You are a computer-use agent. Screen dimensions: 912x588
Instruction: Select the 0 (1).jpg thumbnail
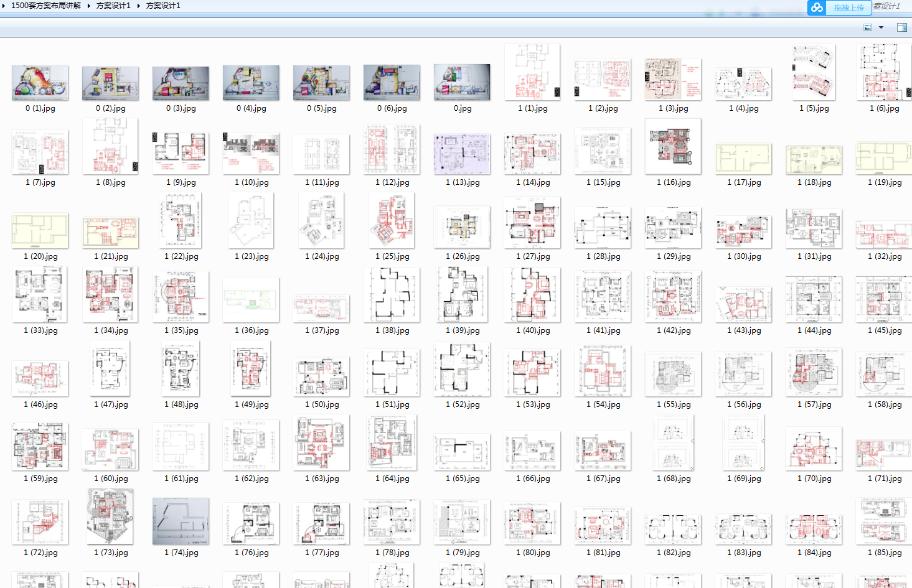pos(40,83)
